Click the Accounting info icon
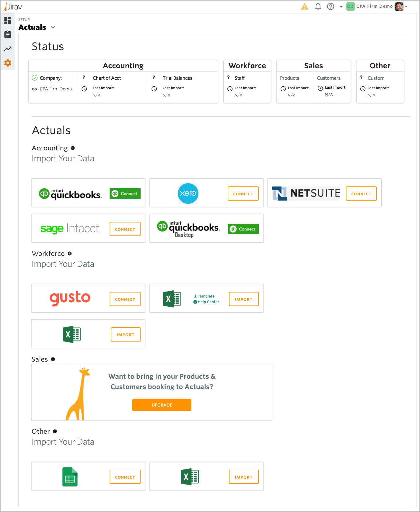 click(73, 148)
